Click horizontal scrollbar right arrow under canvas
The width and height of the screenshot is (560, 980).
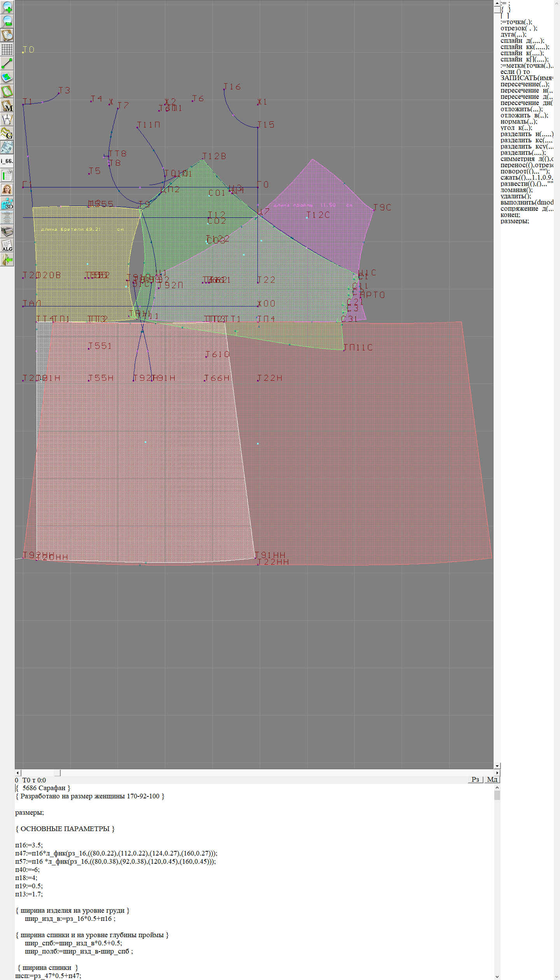497,478
